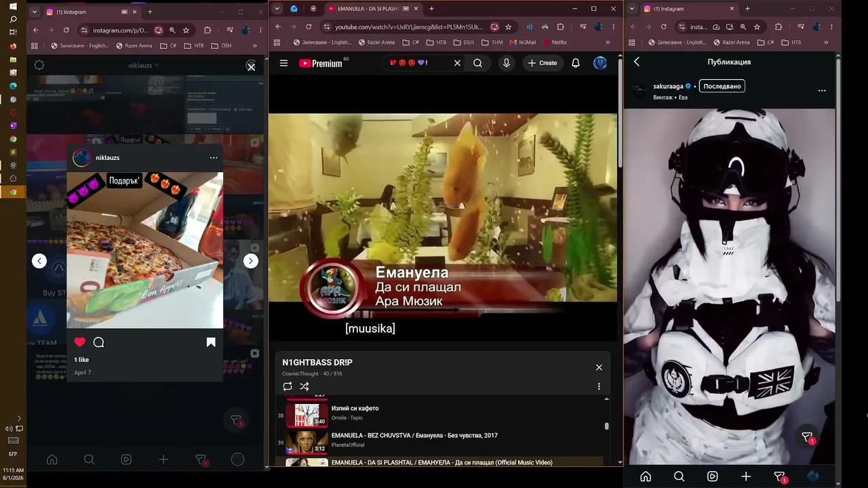The width and height of the screenshot is (868, 488).
Task: Toggle loop for the N1GHTBASS DR!P playlist
Action: coord(288,386)
